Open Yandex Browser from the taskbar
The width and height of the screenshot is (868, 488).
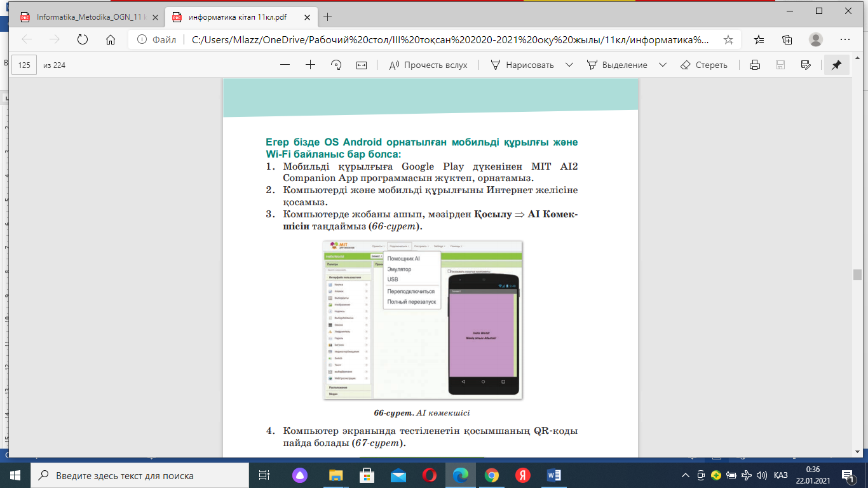click(522, 475)
